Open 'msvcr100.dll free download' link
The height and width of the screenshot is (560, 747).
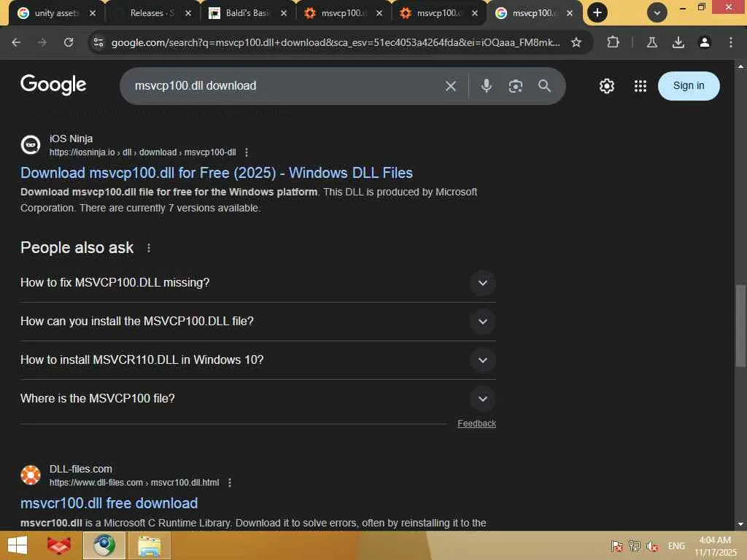pos(109,503)
